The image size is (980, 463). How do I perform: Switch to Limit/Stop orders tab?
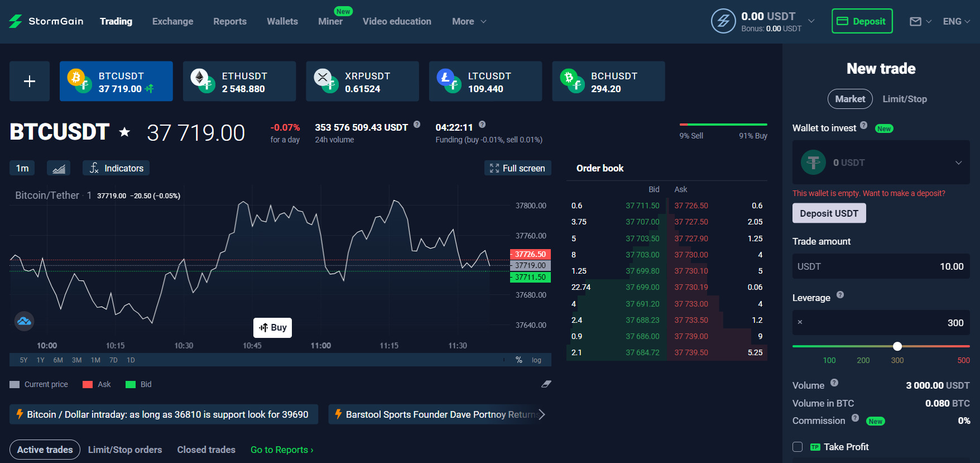click(125, 450)
